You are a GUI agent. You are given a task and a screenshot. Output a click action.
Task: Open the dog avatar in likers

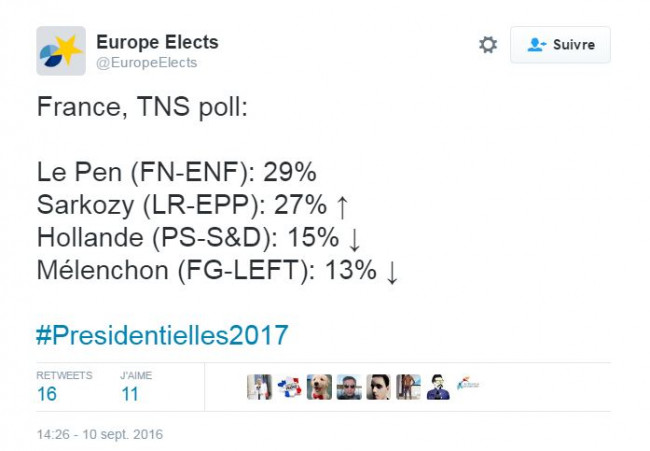click(x=319, y=387)
